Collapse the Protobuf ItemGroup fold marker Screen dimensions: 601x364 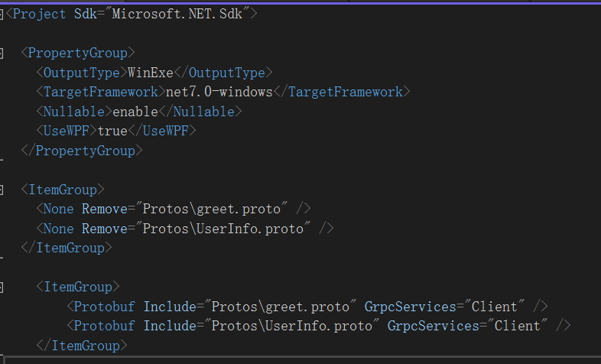2,287
